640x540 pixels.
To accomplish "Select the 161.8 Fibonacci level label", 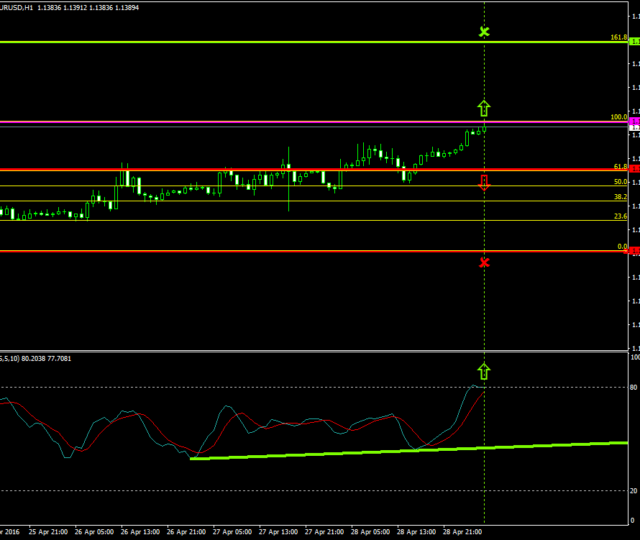I will (618, 37).
